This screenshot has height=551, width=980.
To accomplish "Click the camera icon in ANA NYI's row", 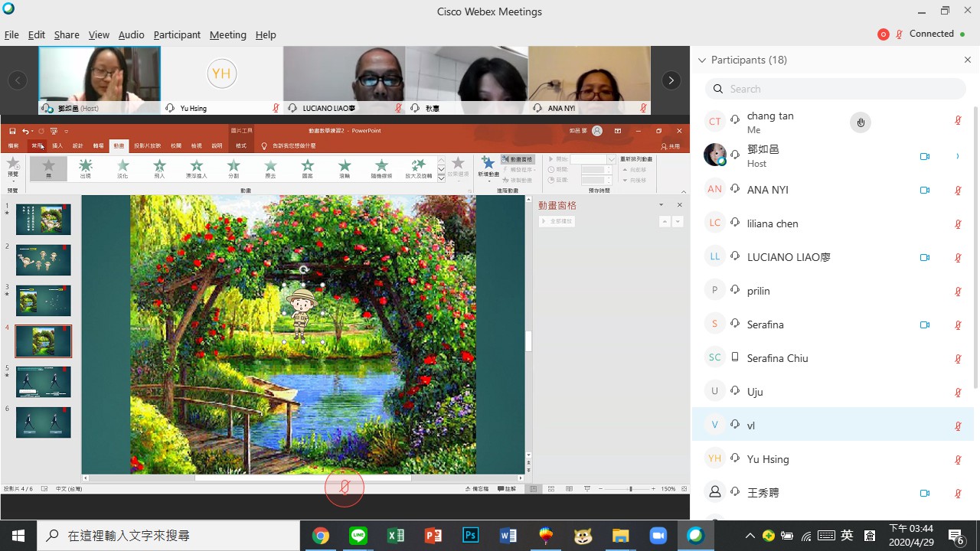I will 924,190.
